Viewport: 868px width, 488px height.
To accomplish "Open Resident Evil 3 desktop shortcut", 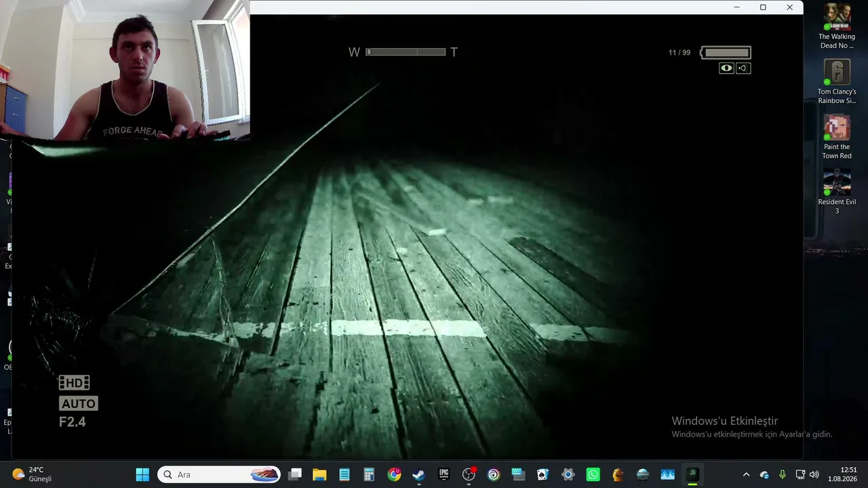I will tap(837, 192).
